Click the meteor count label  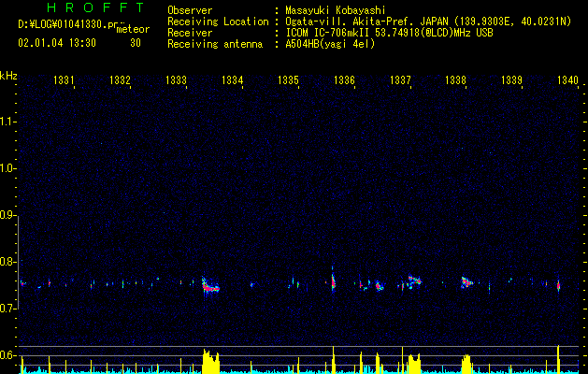(133, 29)
